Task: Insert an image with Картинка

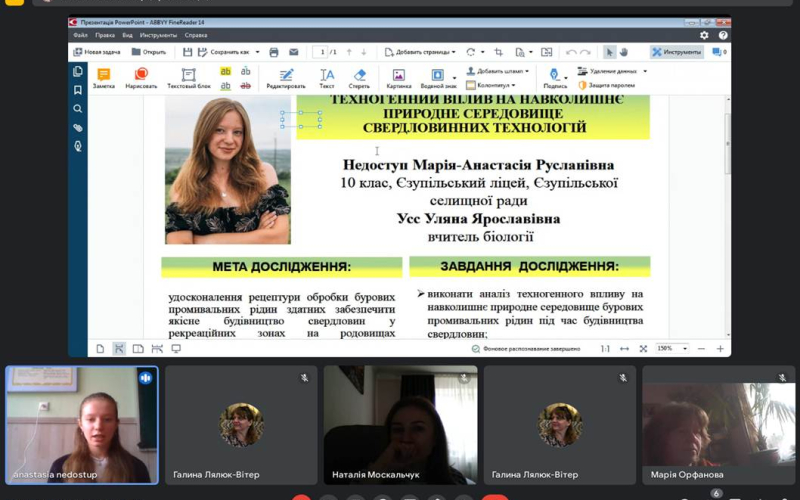Action: coord(398,78)
